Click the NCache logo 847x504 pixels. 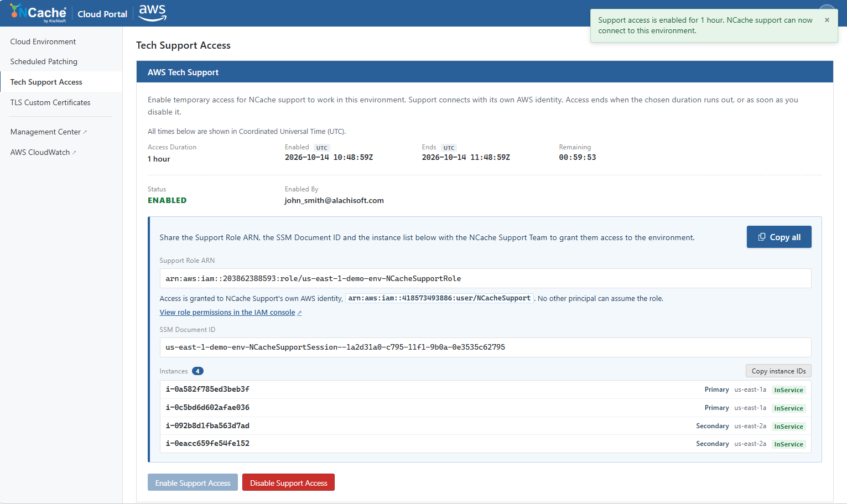[x=38, y=13]
